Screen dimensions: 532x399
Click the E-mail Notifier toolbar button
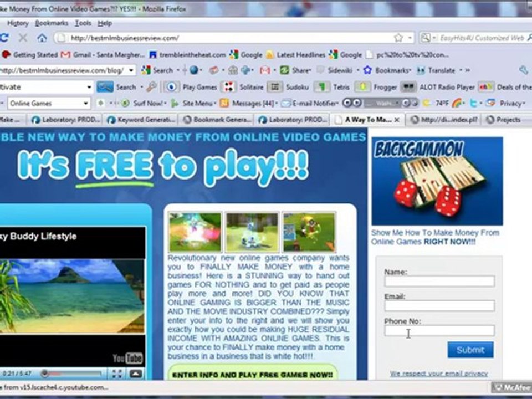tap(310, 103)
